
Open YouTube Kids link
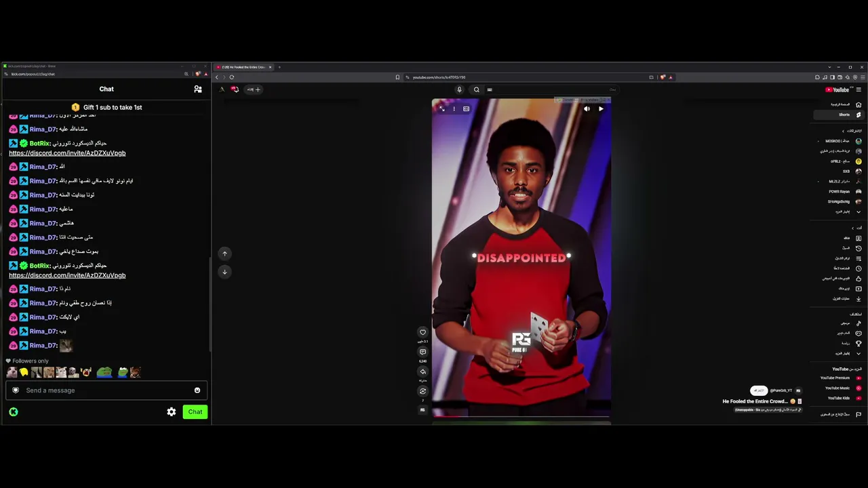838,399
